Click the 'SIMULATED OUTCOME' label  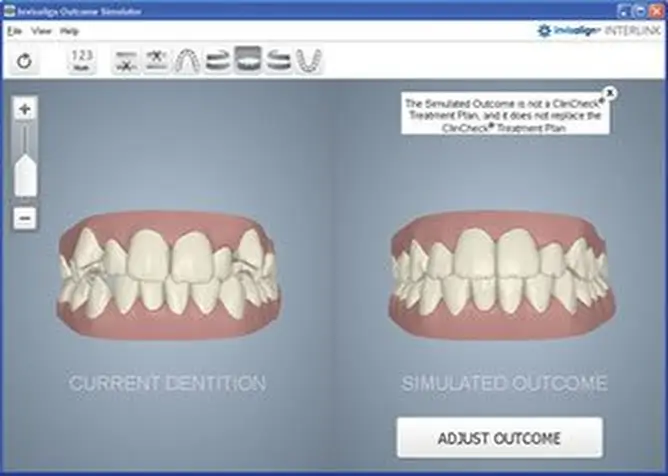pyautogui.click(x=504, y=383)
